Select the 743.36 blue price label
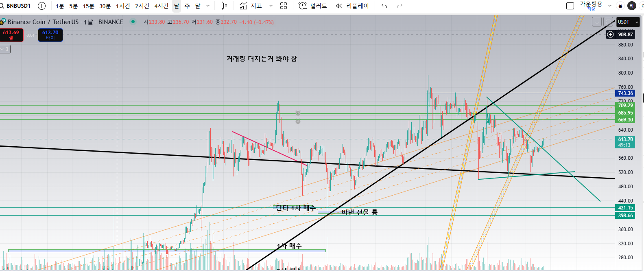The image size is (644, 271). tap(625, 93)
